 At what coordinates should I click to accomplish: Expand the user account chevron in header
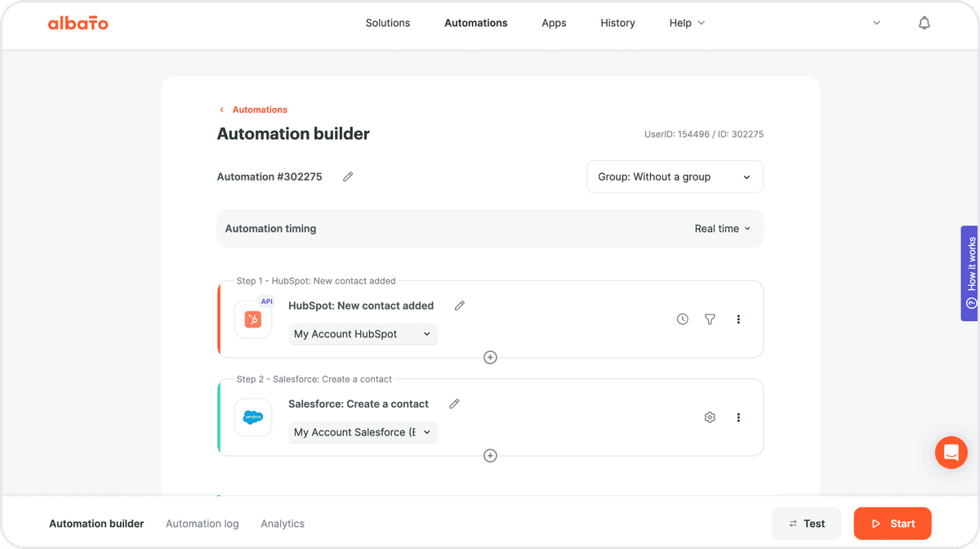click(876, 23)
